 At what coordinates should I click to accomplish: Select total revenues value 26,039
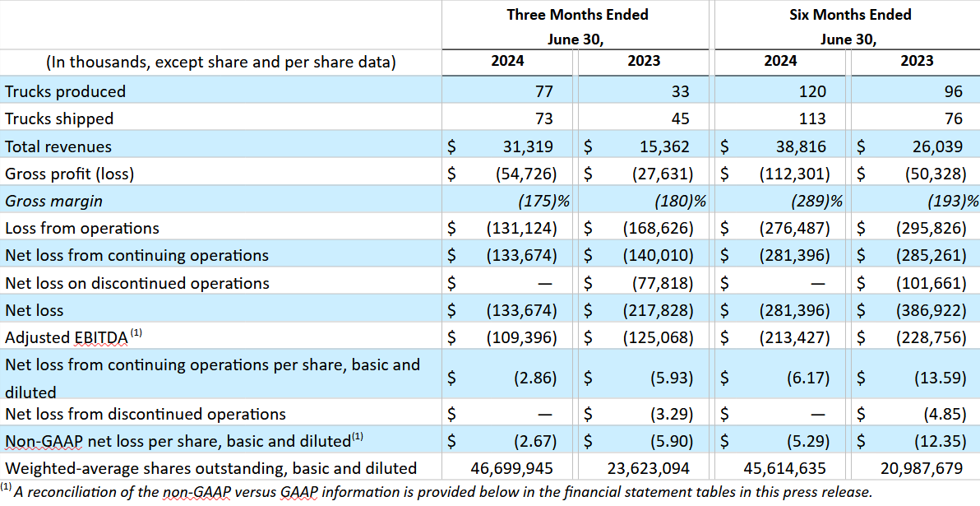click(937, 146)
